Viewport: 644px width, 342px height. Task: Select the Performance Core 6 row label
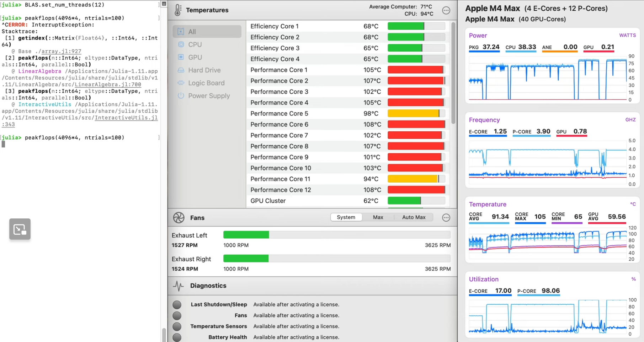tap(279, 125)
